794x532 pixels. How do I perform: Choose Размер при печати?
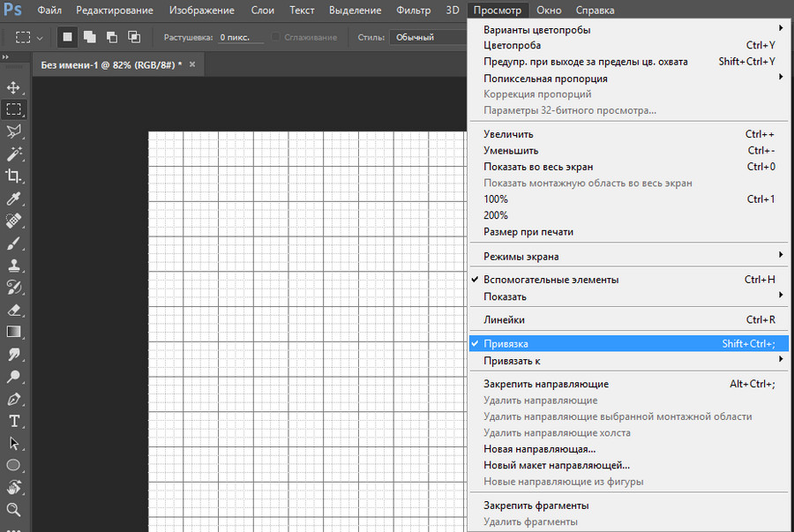629,232
